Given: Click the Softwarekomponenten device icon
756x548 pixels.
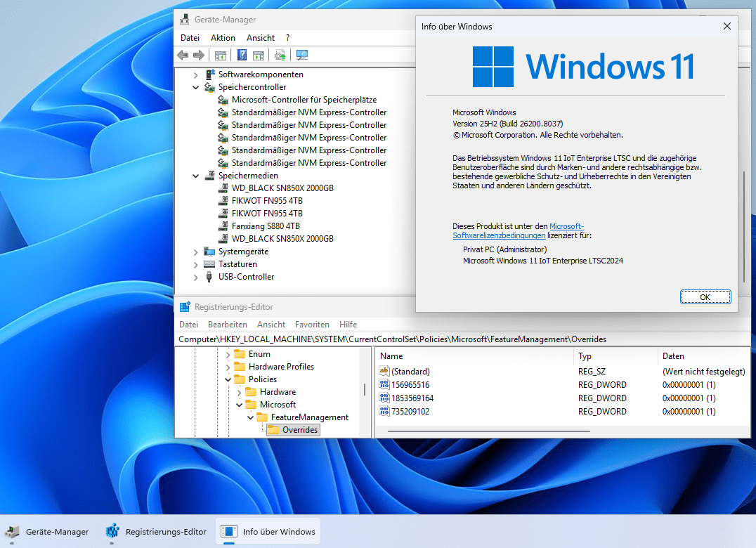Looking at the screenshot, I should pos(210,74).
